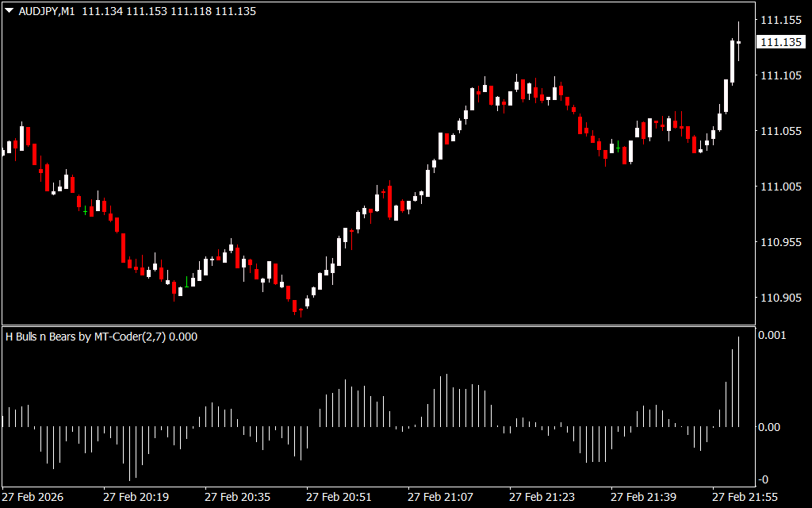Click the 27 Feb 2026 date label
This screenshot has height=508, width=812.
33,497
